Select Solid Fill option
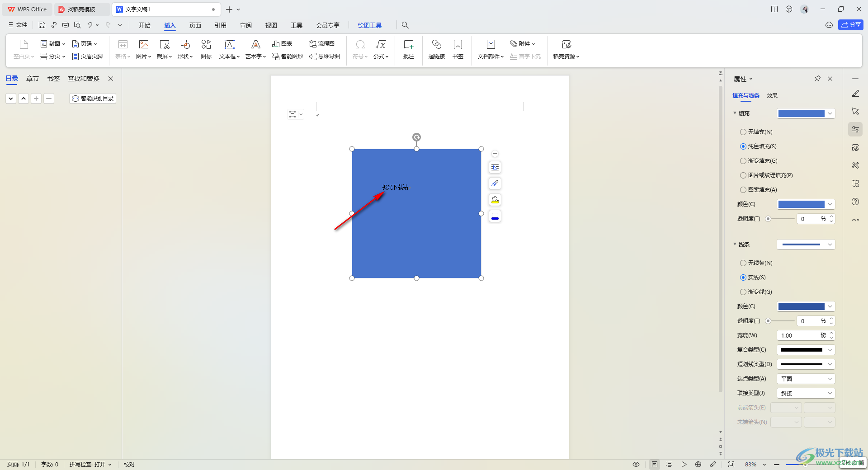The height and width of the screenshot is (470, 868). pos(758,146)
